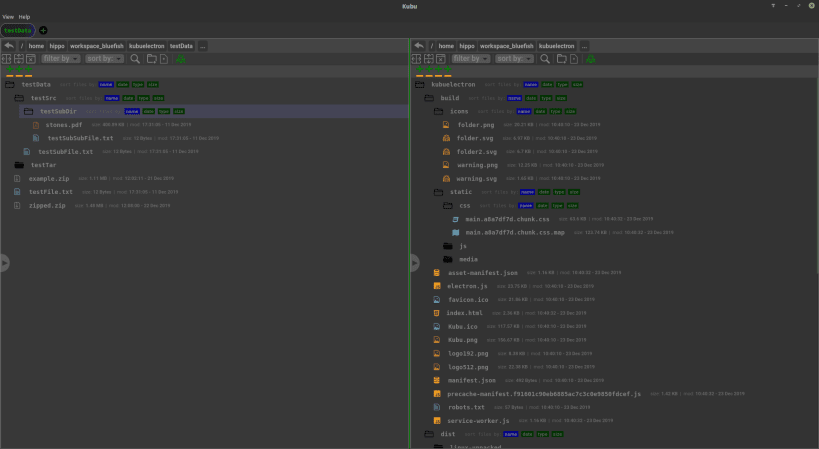The width and height of the screenshot is (819, 449).
Task: Open search with right pane magnifier icon
Action: pos(545,59)
